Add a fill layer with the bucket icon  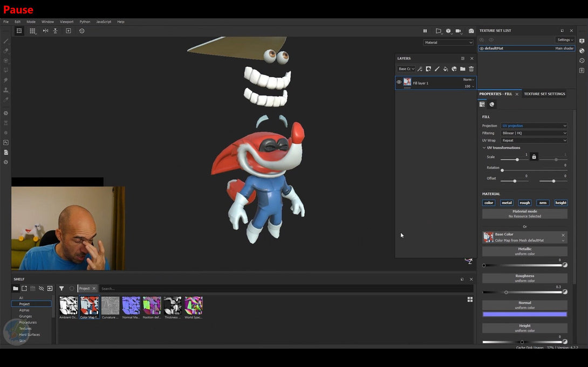tap(446, 69)
